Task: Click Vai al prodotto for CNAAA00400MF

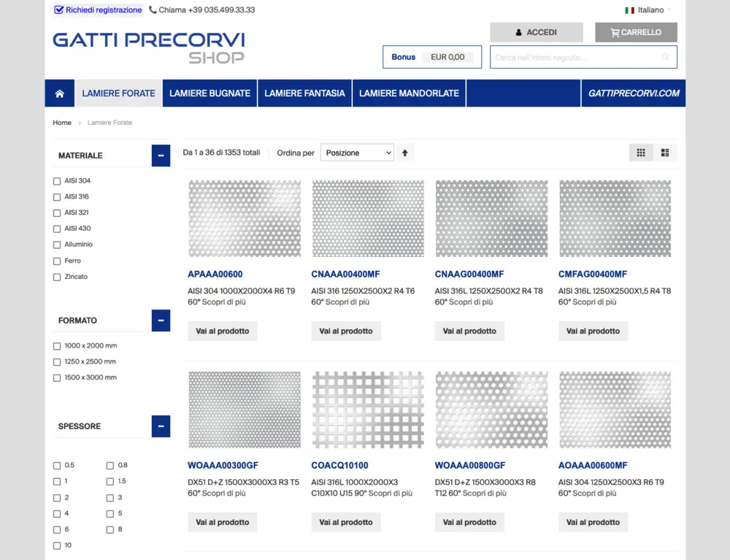Action: point(346,331)
